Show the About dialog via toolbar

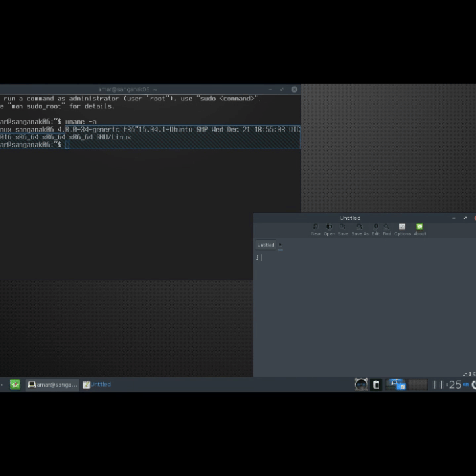[x=420, y=229]
